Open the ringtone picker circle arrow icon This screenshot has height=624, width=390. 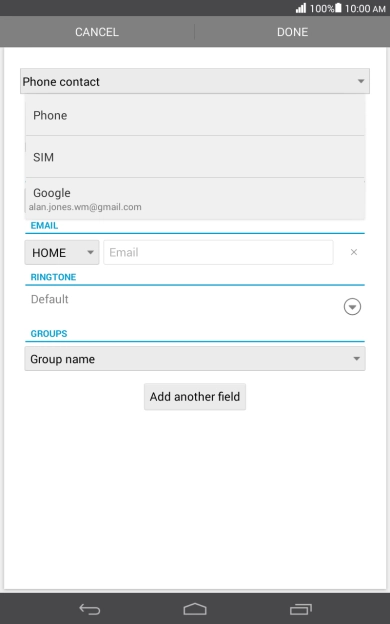pos(352,306)
